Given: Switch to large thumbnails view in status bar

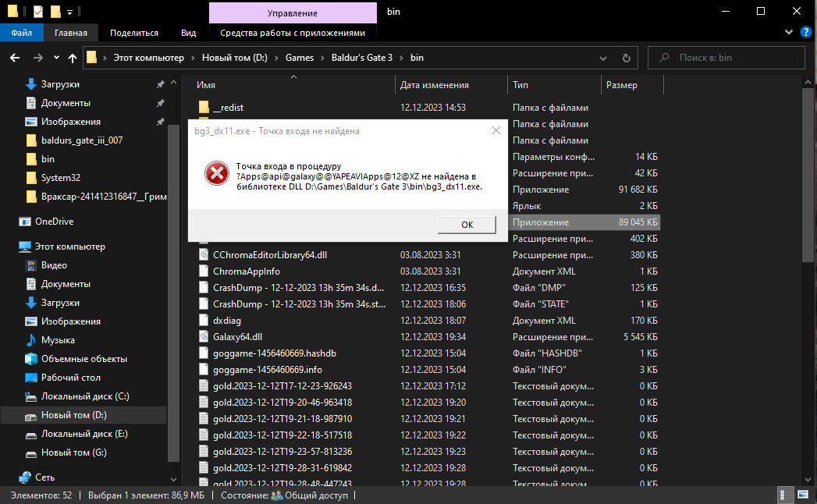Looking at the screenshot, I should [x=803, y=495].
